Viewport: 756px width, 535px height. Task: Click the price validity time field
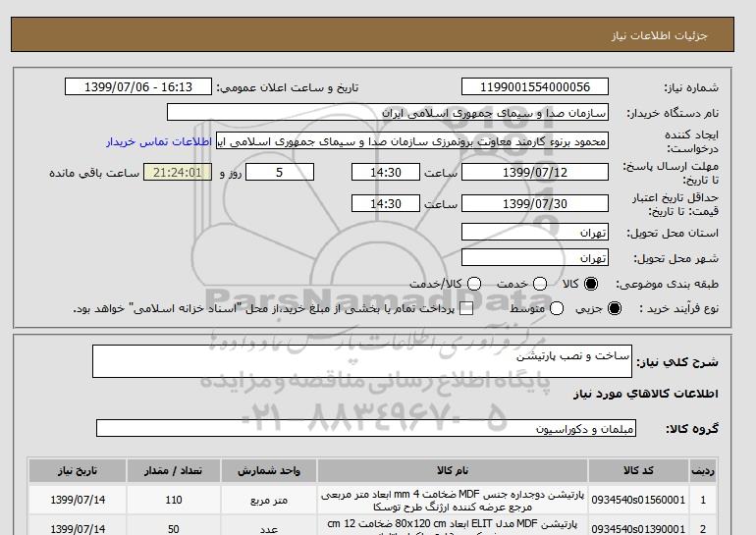[386, 203]
